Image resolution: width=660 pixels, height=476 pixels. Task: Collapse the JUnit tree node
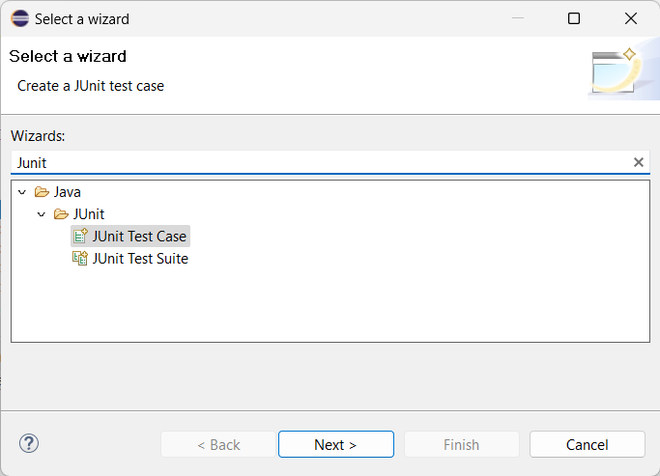pyautogui.click(x=41, y=214)
